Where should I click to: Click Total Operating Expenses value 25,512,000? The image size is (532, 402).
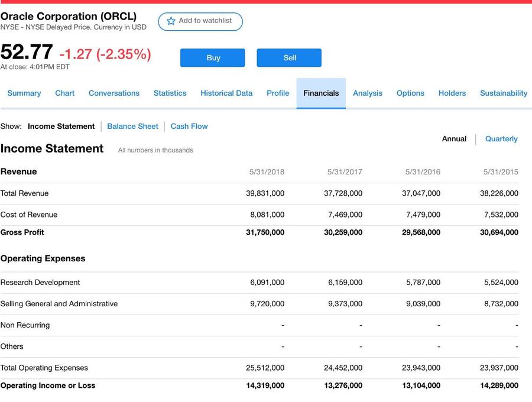coord(265,368)
